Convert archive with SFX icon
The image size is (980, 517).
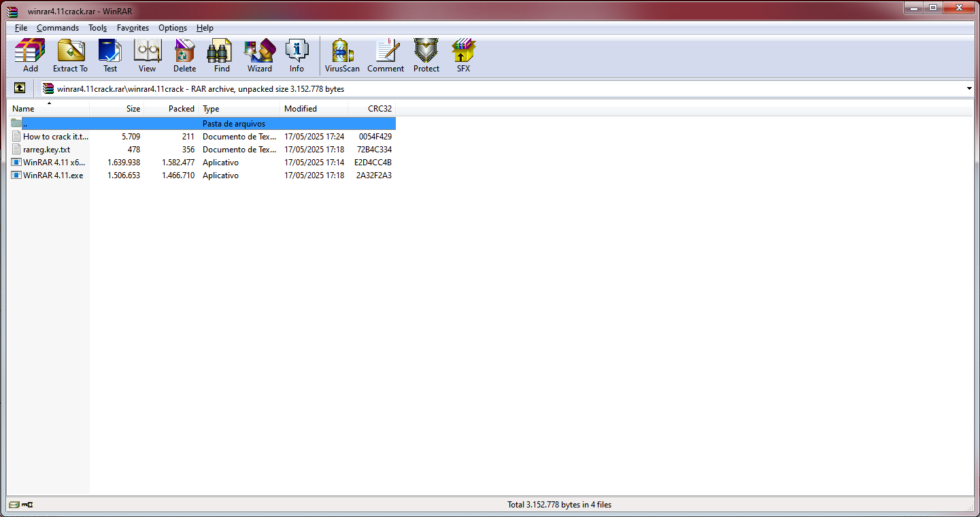(463, 55)
